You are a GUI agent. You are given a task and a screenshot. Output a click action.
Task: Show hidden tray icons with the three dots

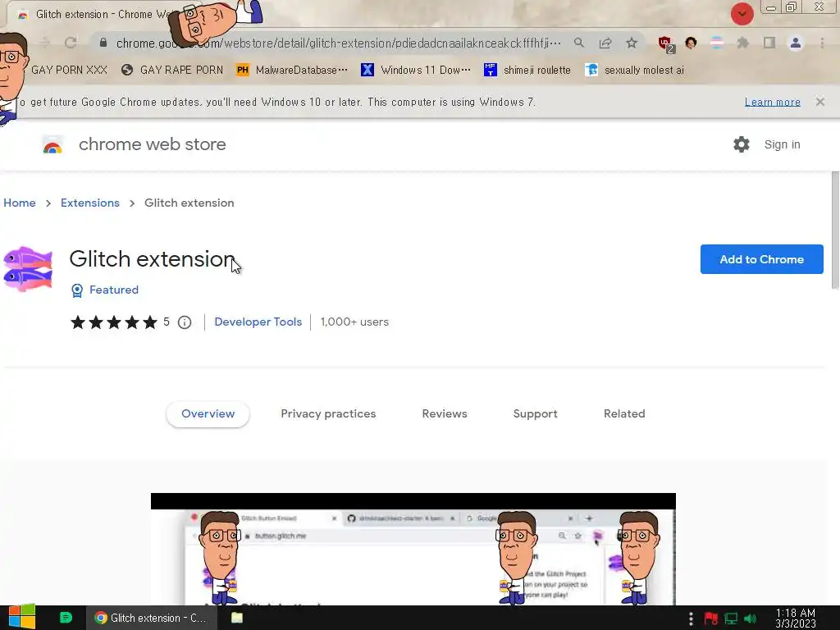[x=691, y=619]
